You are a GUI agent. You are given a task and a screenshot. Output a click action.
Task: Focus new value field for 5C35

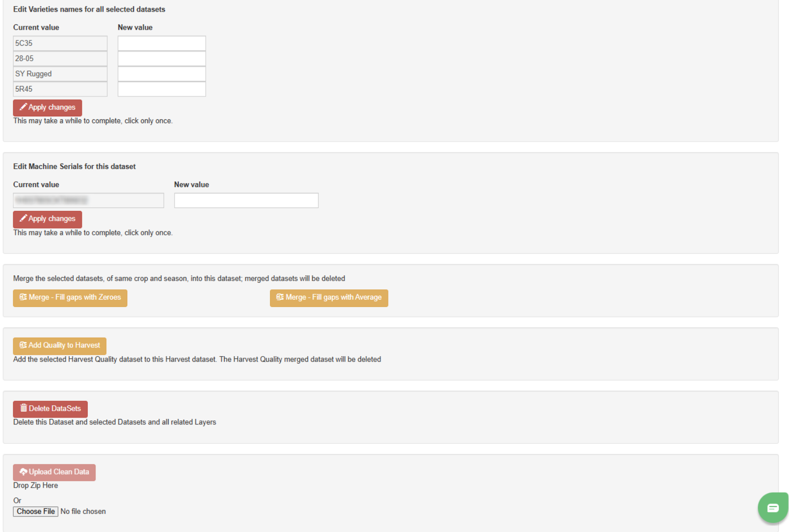pos(161,43)
